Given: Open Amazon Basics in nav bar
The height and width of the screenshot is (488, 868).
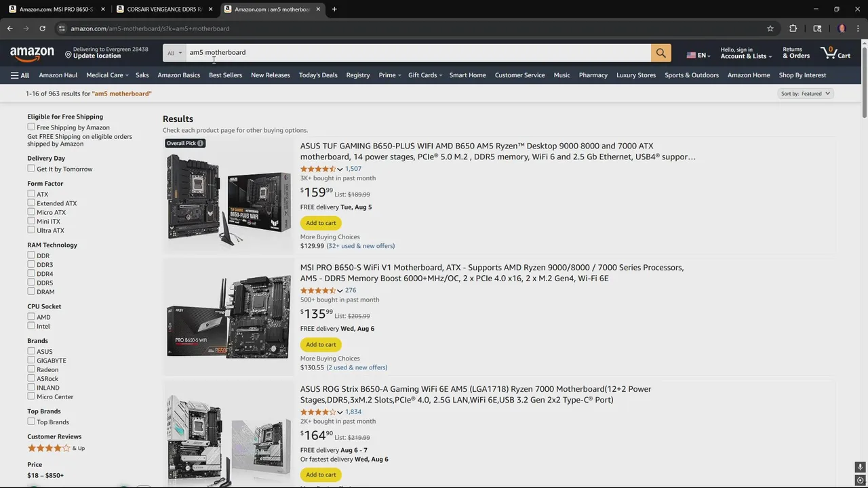Looking at the screenshot, I should pyautogui.click(x=178, y=75).
